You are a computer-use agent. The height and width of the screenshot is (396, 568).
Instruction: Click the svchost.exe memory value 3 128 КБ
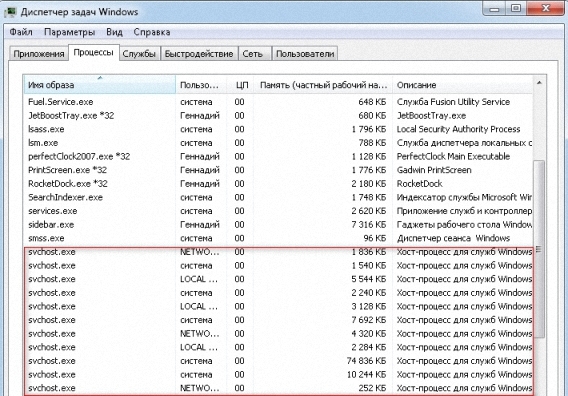(x=368, y=307)
